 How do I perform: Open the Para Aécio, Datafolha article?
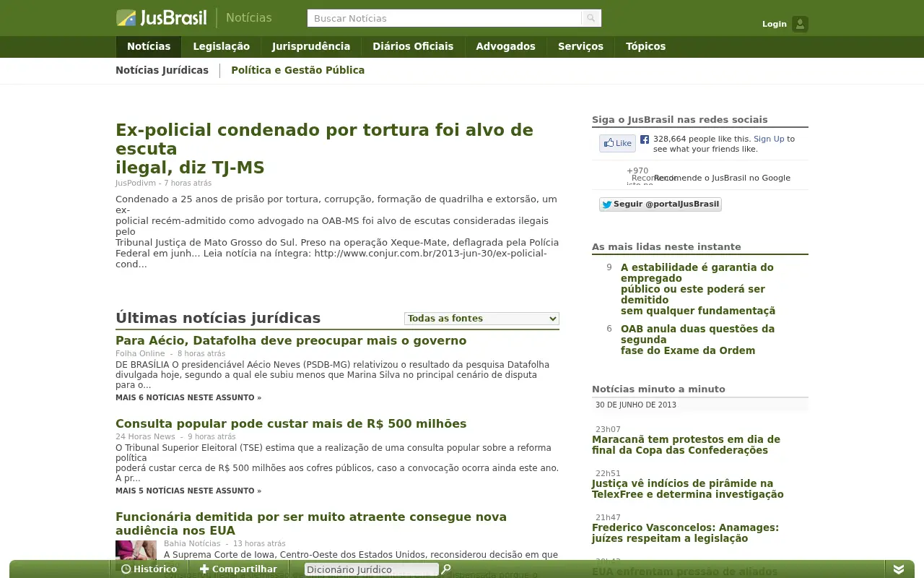click(291, 341)
